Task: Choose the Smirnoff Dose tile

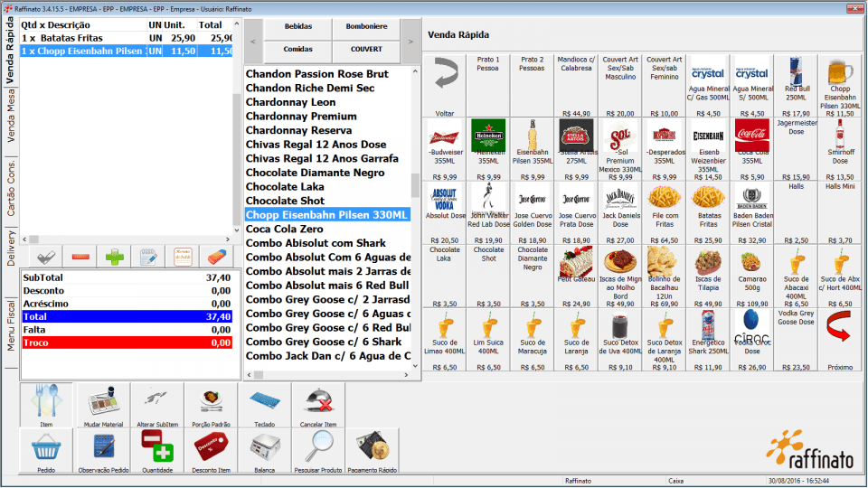Action: [840, 149]
